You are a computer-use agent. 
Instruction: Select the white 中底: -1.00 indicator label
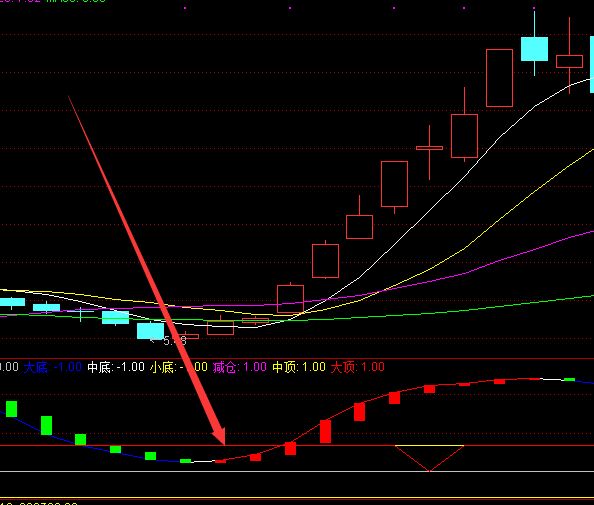point(116,367)
